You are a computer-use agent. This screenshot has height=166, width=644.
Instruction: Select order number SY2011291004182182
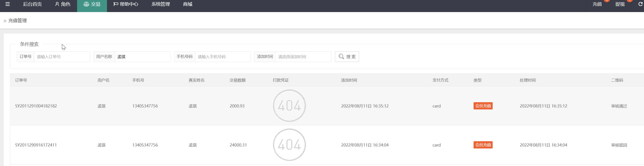(36, 106)
